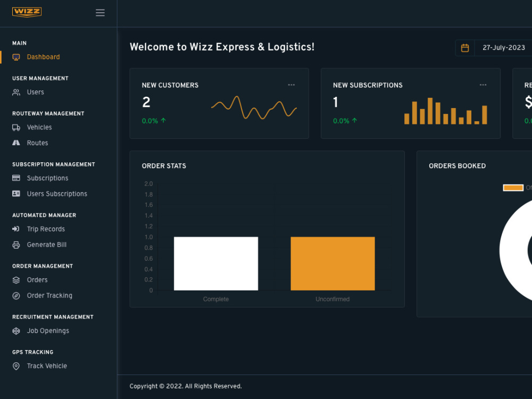Click the 'Welcome to Wizz Express & Logistics!' heading
Image resolution: width=532 pixels, height=399 pixels.
[x=222, y=47]
